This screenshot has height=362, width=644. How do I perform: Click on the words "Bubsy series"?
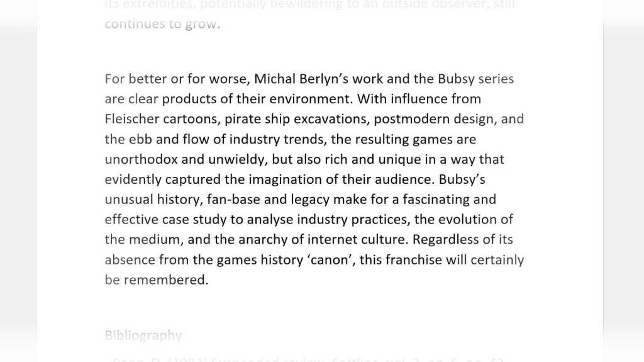(475, 79)
